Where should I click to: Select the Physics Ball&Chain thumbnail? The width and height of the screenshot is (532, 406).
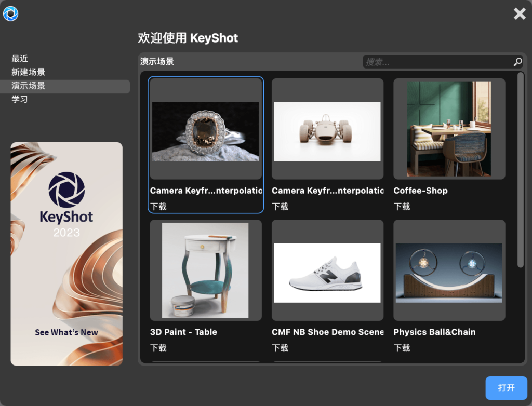(449, 270)
